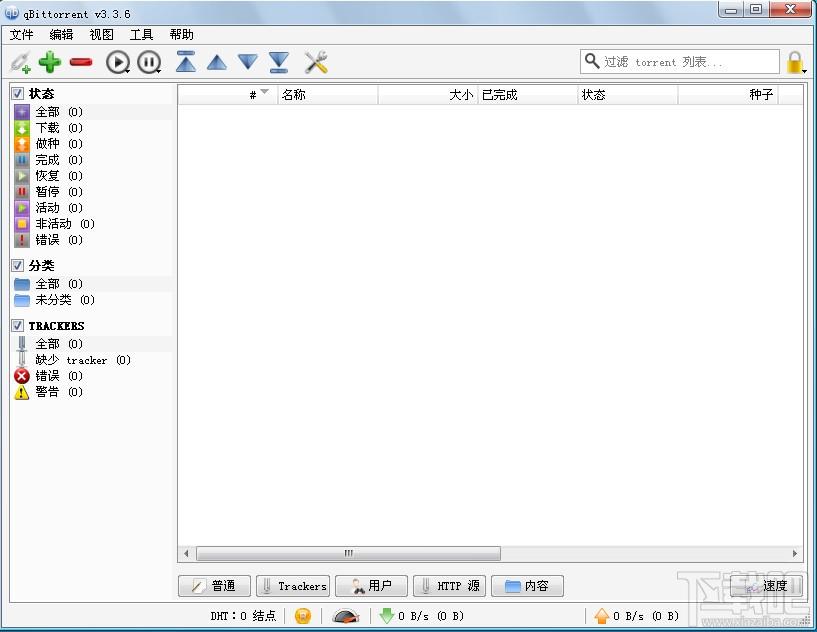Open the 编辑 menu

(61, 35)
